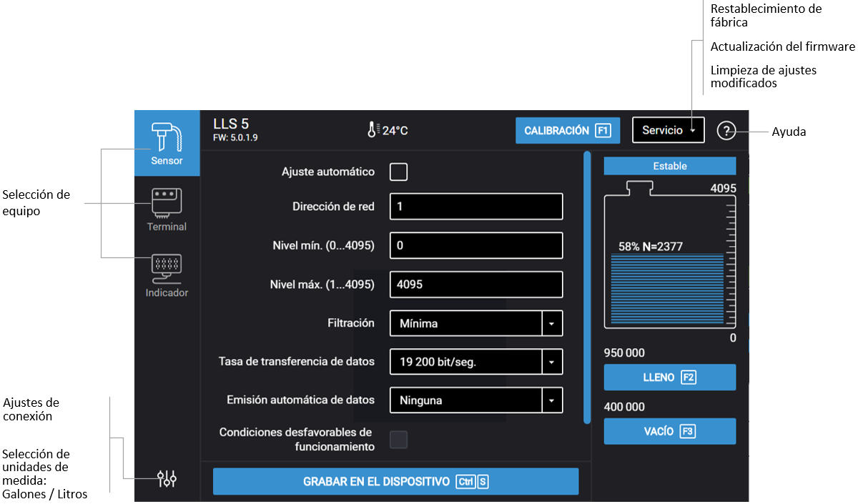858x504 pixels.
Task: Open Tasa de transferencia de datos dropdown
Action: coord(551,362)
